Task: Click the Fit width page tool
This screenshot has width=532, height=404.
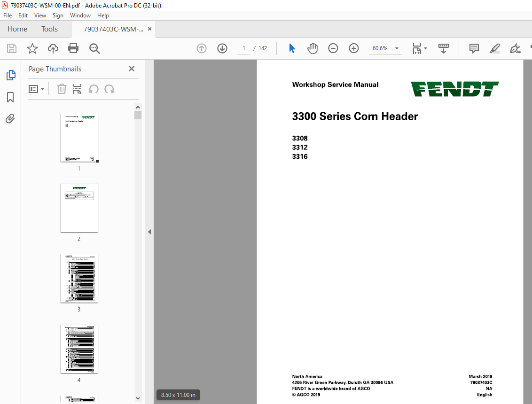Action: (x=417, y=48)
